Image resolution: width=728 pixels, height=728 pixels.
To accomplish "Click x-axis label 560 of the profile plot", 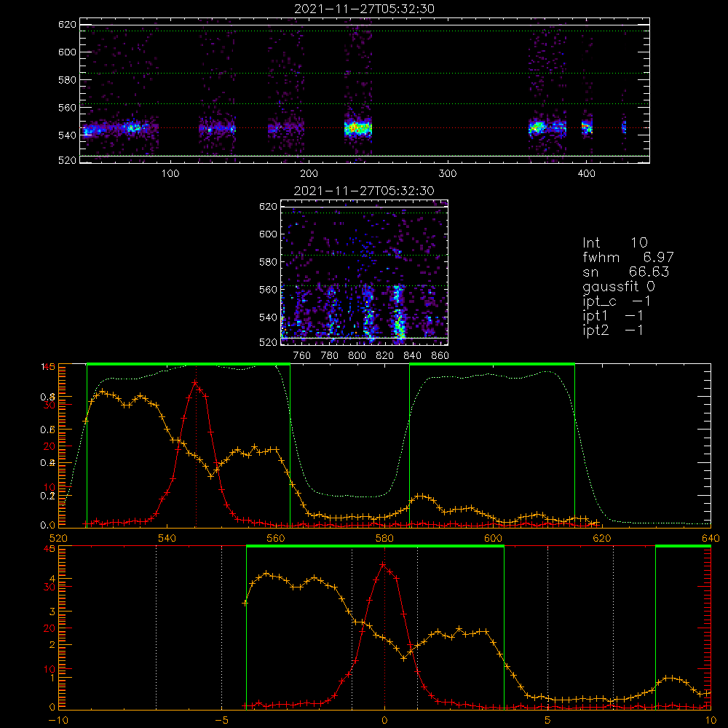I will click(276, 539).
